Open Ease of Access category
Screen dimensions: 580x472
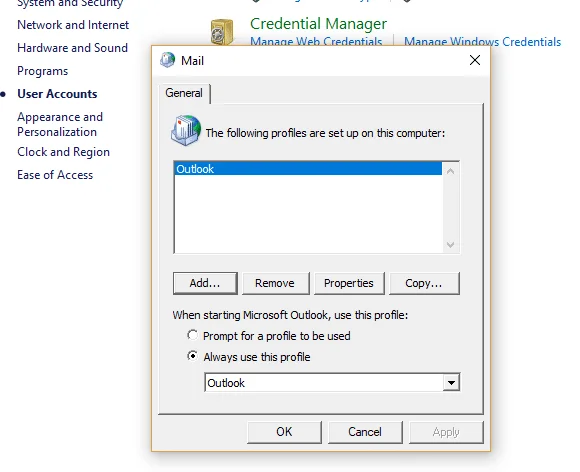[x=55, y=175]
